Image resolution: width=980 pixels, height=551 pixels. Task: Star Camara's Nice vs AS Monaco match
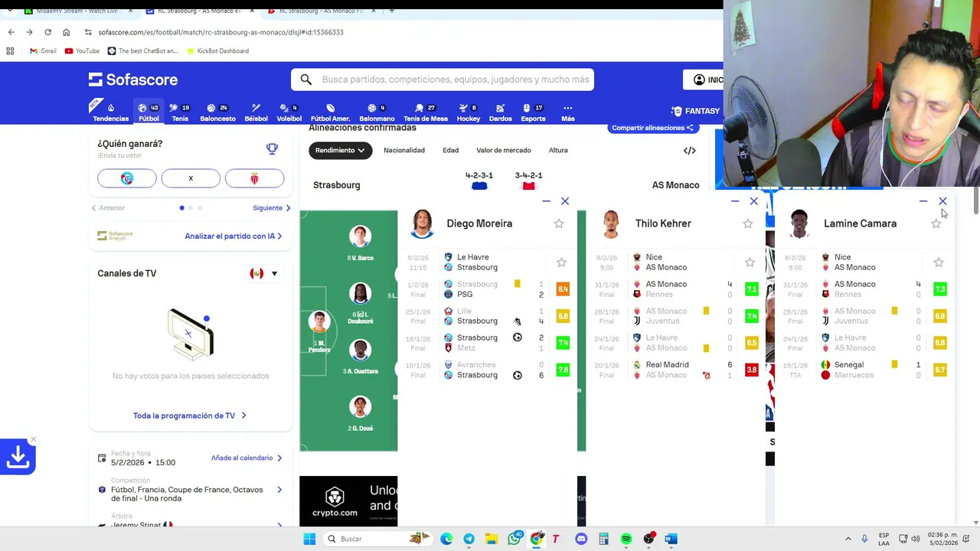tap(939, 262)
